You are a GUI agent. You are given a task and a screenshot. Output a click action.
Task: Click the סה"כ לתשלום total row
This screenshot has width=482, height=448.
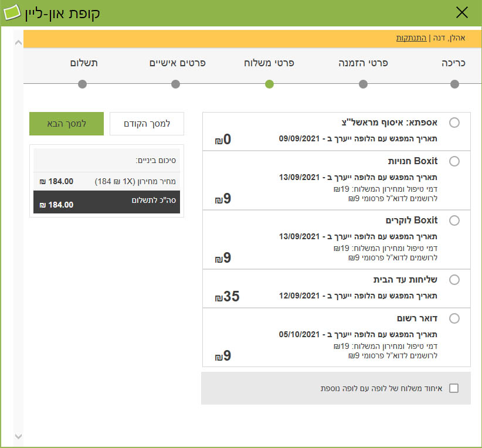pyautogui.click(x=106, y=202)
